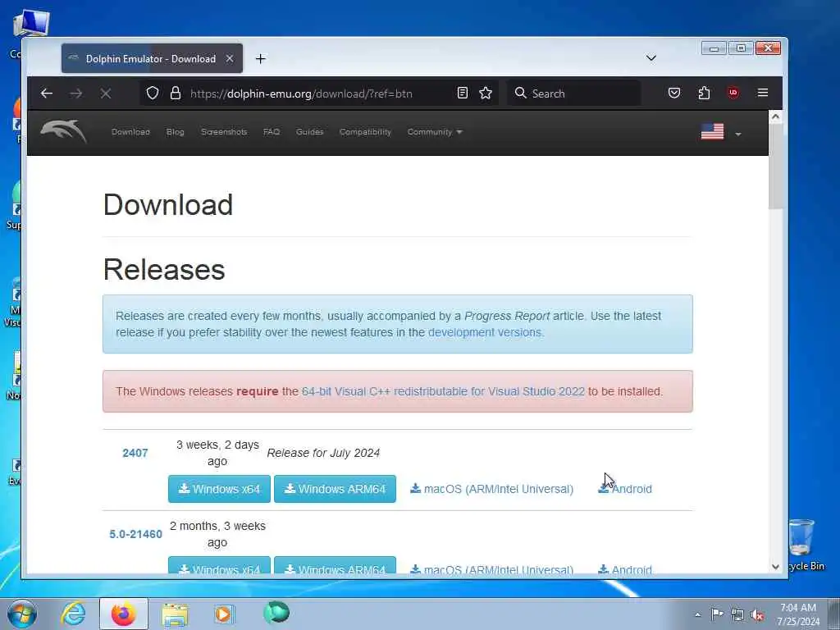Open the Firefox hamburger menu

(763, 93)
